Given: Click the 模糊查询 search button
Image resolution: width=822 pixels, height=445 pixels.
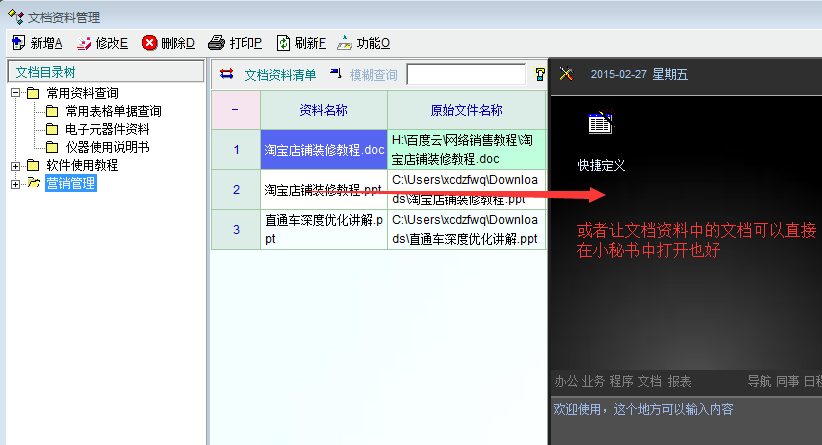Looking at the screenshot, I should pyautogui.click(x=364, y=75).
